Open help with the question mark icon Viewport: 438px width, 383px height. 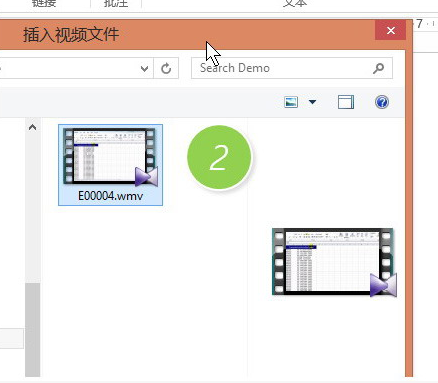point(382,102)
